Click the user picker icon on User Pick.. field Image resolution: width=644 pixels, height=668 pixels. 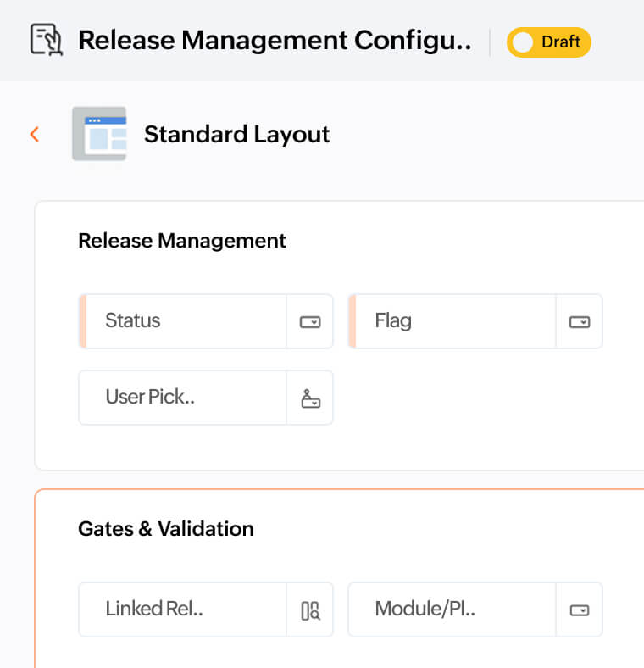[x=310, y=398]
